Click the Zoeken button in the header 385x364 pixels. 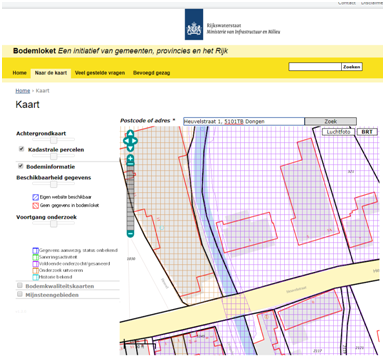point(352,67)
